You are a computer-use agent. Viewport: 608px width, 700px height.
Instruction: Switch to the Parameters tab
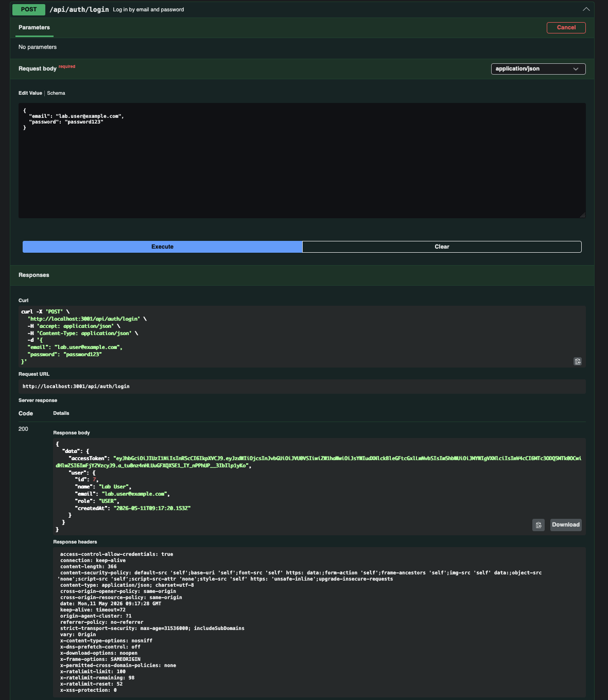(34, 28)
